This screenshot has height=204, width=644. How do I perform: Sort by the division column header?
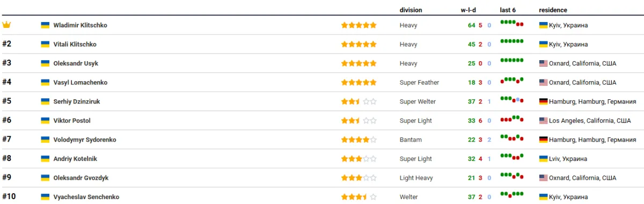tap(411, 10)
